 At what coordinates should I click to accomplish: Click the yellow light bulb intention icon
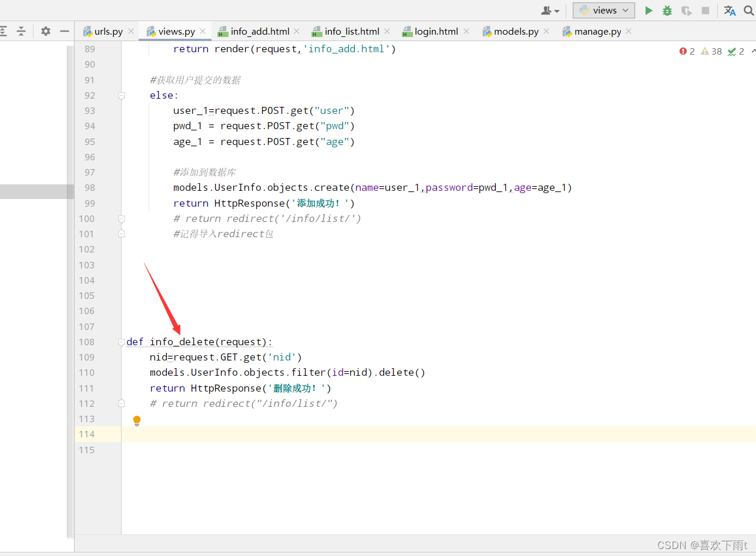(137, 420)
